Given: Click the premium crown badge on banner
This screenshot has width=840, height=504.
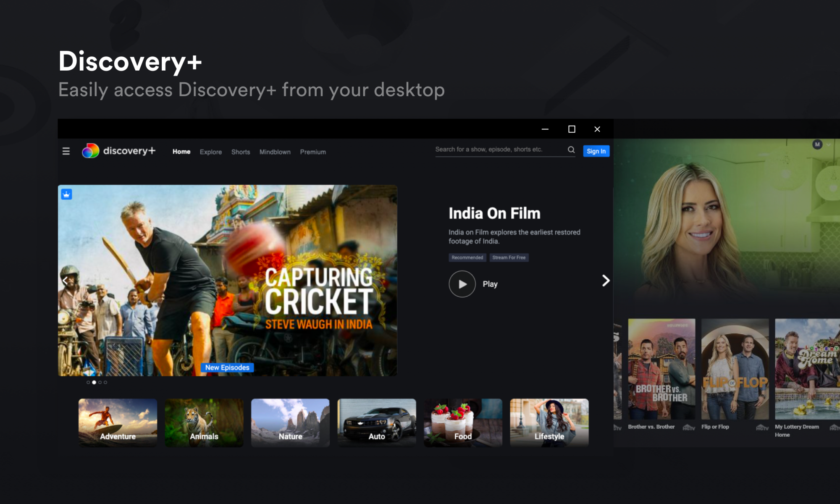Looking at the screenshot, I should (66, 194).
